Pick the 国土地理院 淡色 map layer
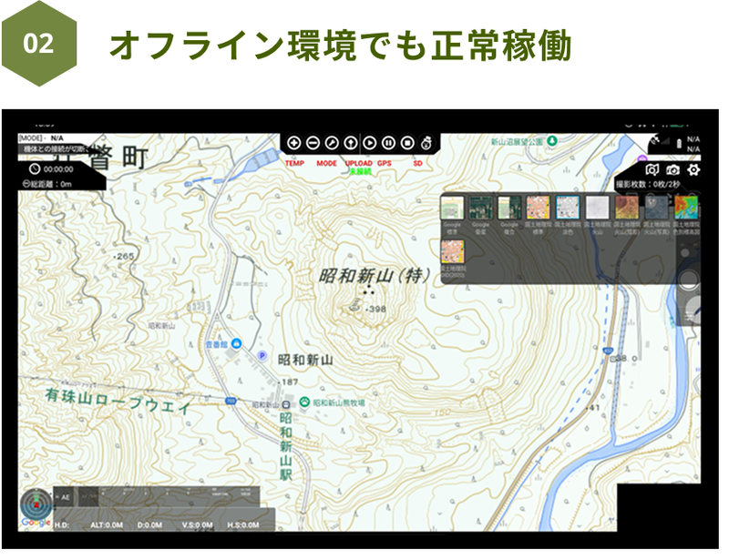 click(x=568, y=208)
